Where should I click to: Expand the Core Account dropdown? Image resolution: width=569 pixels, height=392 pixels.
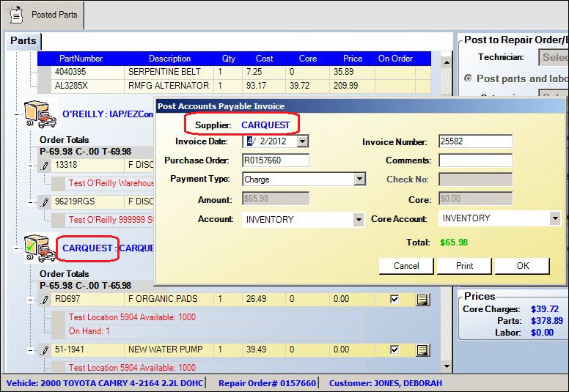coord(554,218)
